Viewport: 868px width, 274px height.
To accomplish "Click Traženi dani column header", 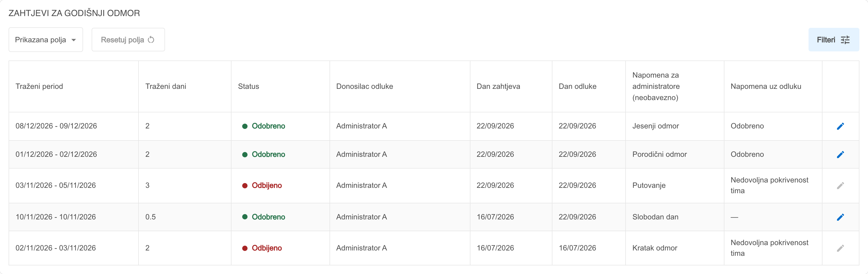I will [166, 86].
